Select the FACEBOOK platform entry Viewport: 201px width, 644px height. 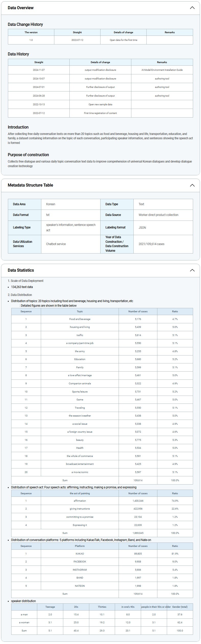[80, 562]
